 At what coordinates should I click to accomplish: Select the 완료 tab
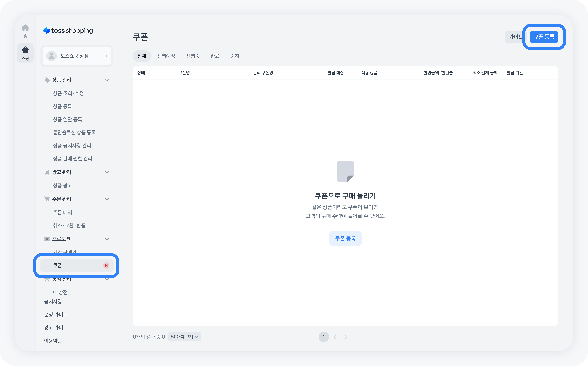click(x=215, y=56)
